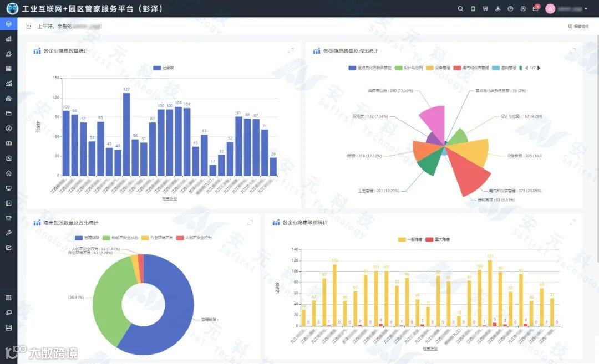
Task: Click the search magnifier icon in header
Action: (x=460, y=9)
